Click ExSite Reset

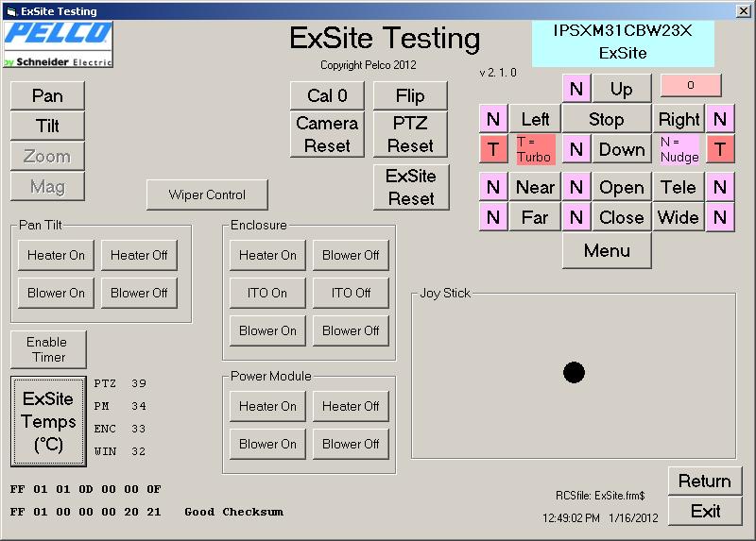411,187
